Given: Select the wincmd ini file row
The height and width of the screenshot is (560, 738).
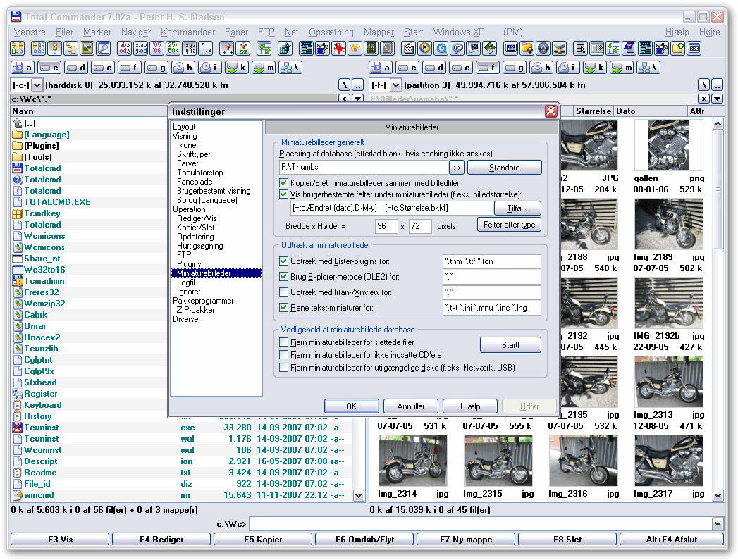Looking at the screenshot, I should point(181,495).
